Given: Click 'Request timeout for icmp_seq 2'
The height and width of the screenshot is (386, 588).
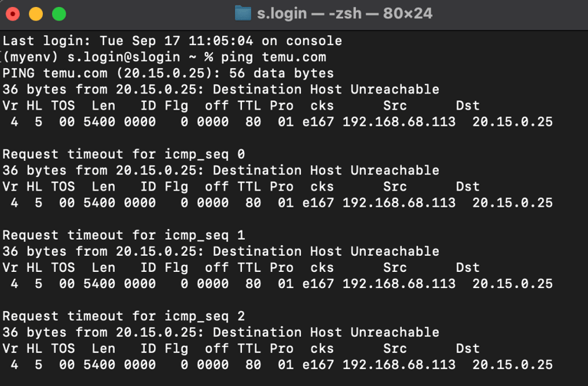Looking at the screenshot, I should [x=124, y=316].
